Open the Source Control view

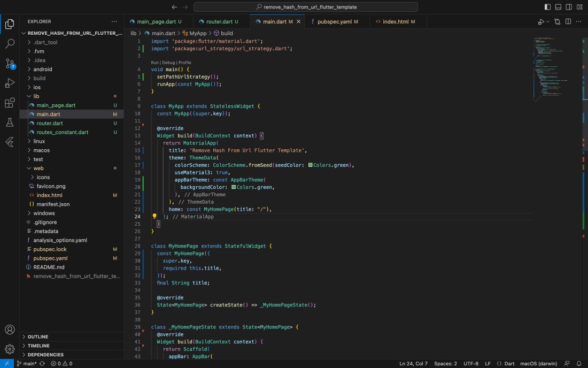click(x=10, y=63)
